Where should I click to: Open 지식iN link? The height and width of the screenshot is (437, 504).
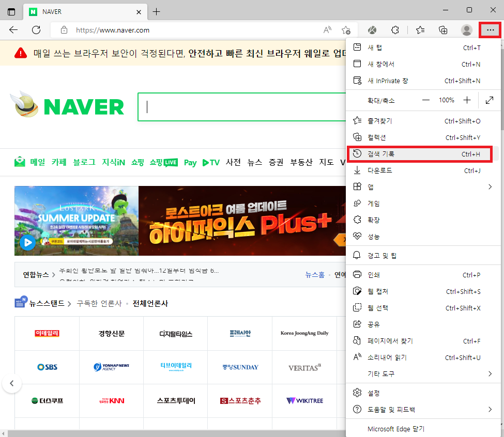tap(113, 162)
